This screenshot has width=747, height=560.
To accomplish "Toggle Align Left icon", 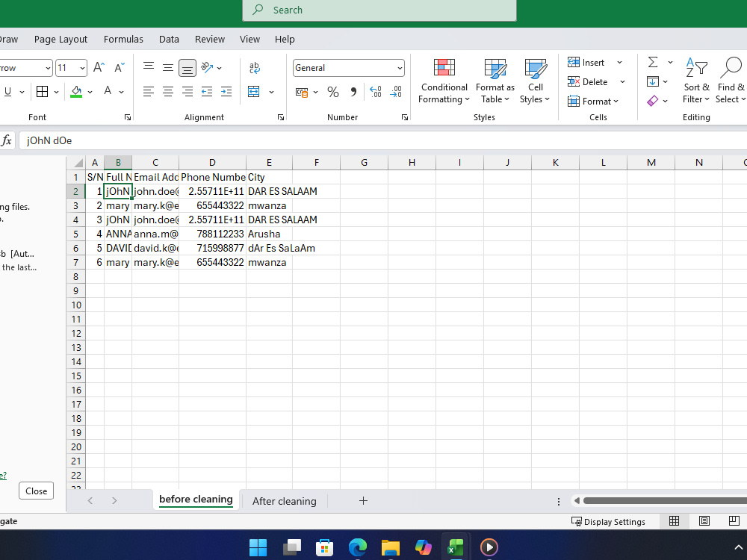I will [149, 91].
